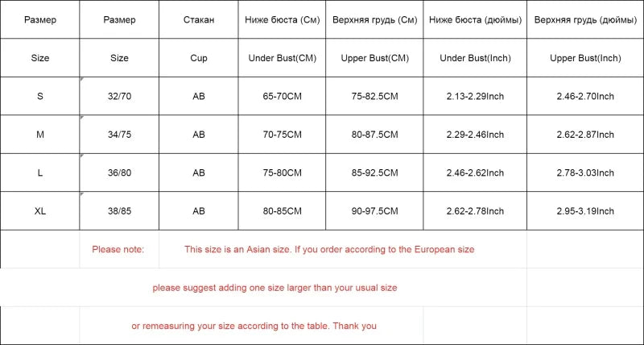Select the "Upper Bust(CM)" header cell
The width and height of the screenshot is (644, 345).
point(375,58)
